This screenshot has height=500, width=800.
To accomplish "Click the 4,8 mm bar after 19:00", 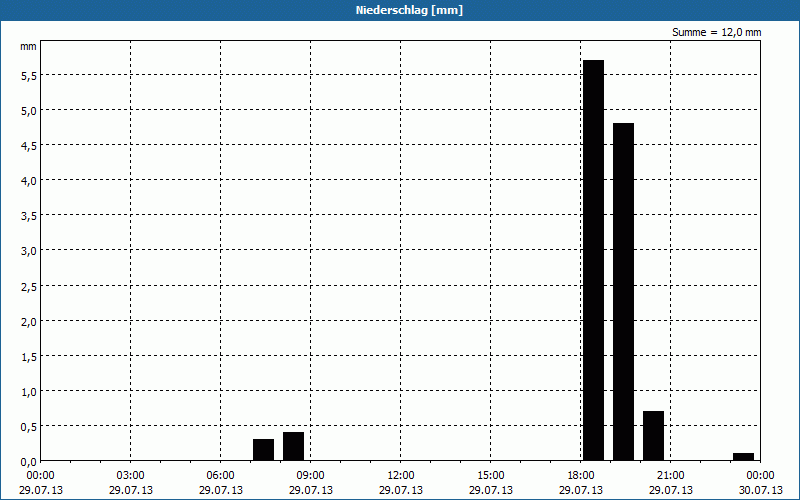I will tap(623, 292).
